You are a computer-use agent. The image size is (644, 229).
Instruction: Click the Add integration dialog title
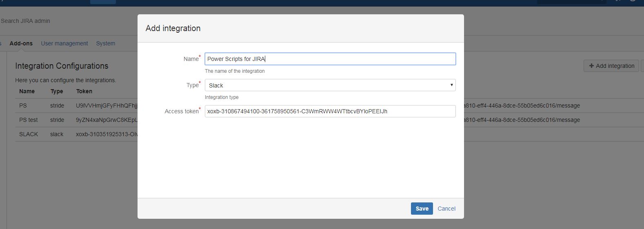[173, 28]
